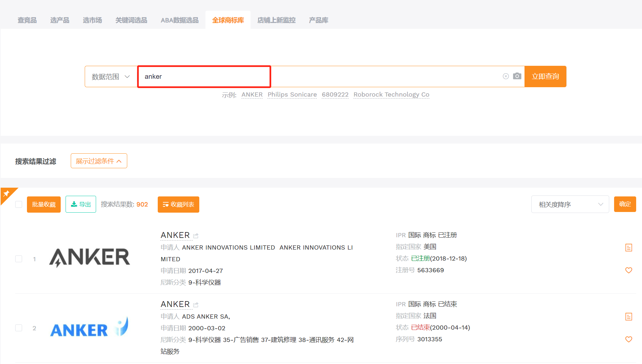Open the 相关度降序 sort dropdown
The height and width of the screenshot is (364, 642).
pos(570,204)
